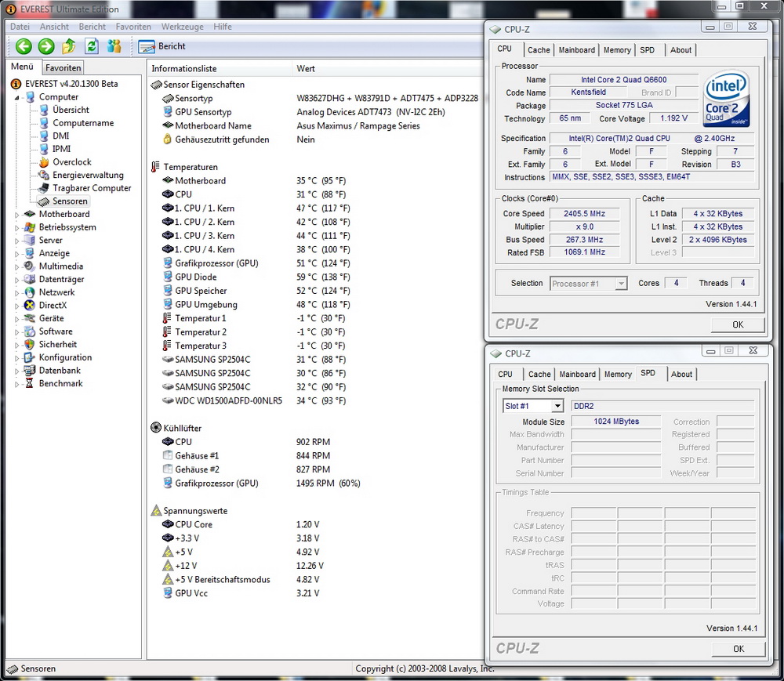
Task: Open the Overclock flame icon item
Action: click(44, 162)
